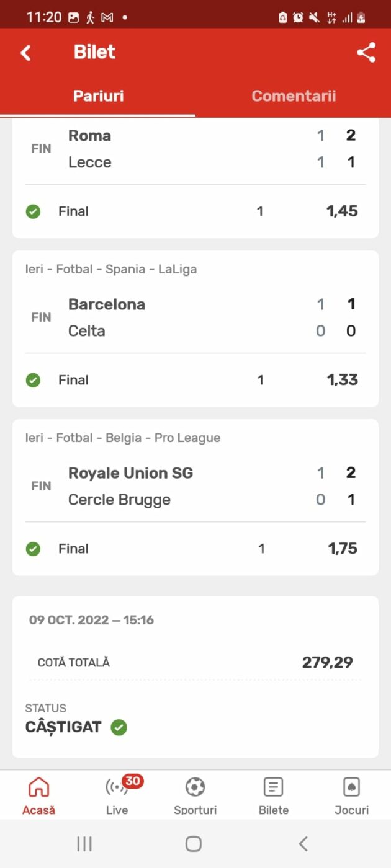Tap the Android system back chevron
The width and height of the screenshot is (391, 868).
(x=303, y=844)
